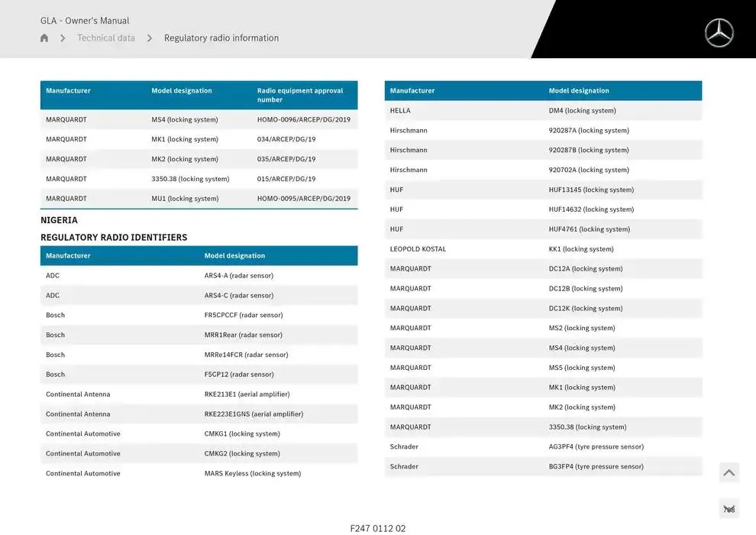Click the LEOPOLD KOSTAL manufacturer cell

418,249
